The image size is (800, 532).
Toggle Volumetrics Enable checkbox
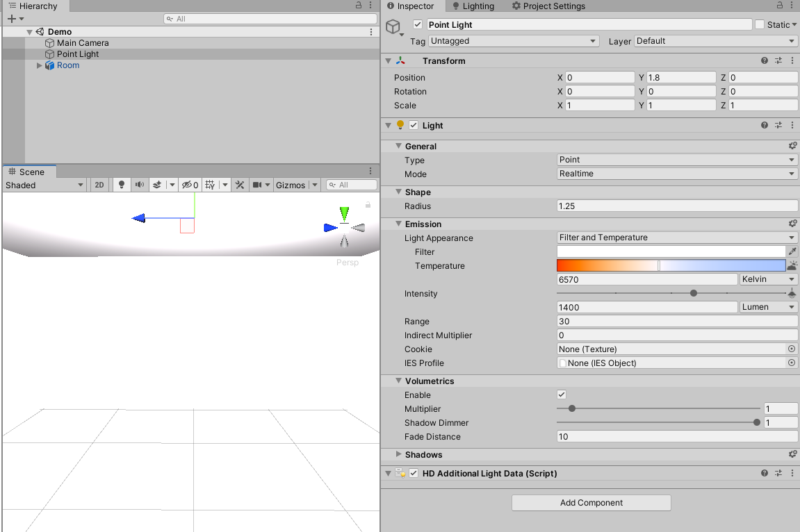(562, 394)
